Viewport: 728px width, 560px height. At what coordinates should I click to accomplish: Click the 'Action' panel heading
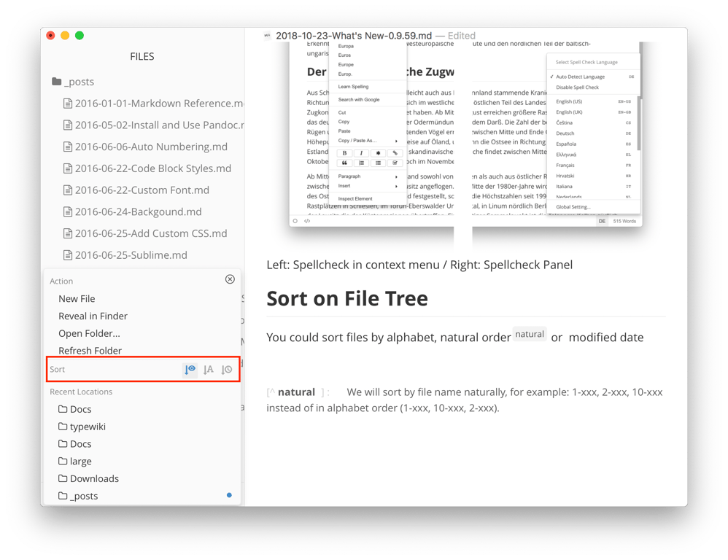coord(61,281)
